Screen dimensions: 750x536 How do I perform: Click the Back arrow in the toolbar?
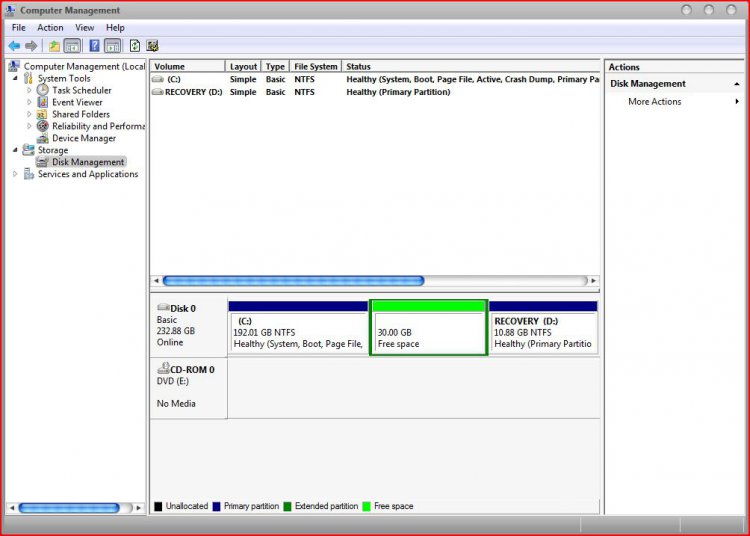pos(14,46)
